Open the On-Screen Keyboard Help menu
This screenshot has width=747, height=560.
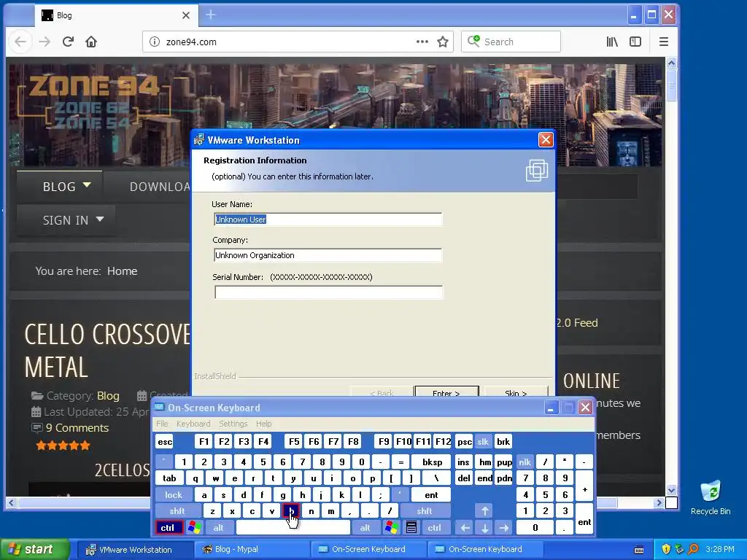tap(263, 424)
